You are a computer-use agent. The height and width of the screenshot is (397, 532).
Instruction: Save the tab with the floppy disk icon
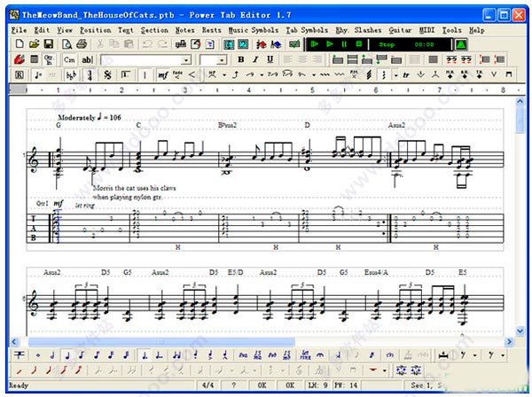[x=49, y=44]
